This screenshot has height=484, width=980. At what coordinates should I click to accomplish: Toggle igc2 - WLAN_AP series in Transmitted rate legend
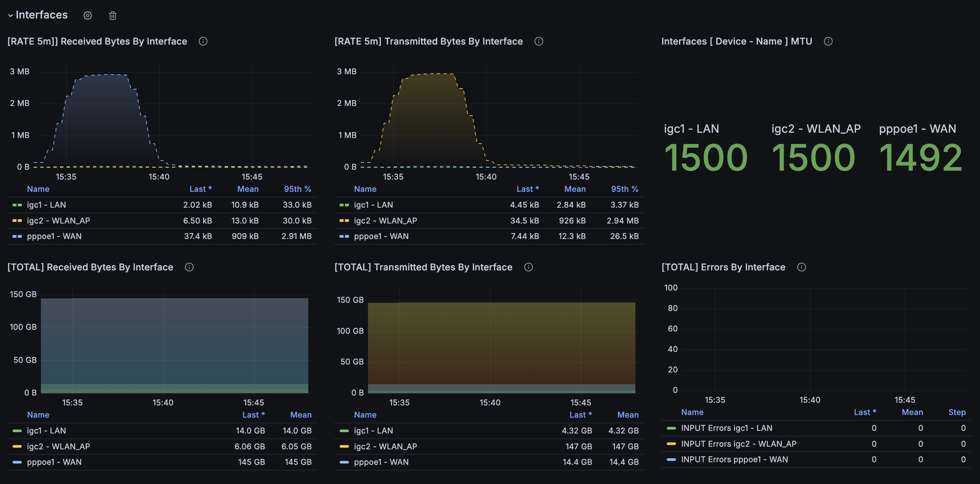(385, 221)
